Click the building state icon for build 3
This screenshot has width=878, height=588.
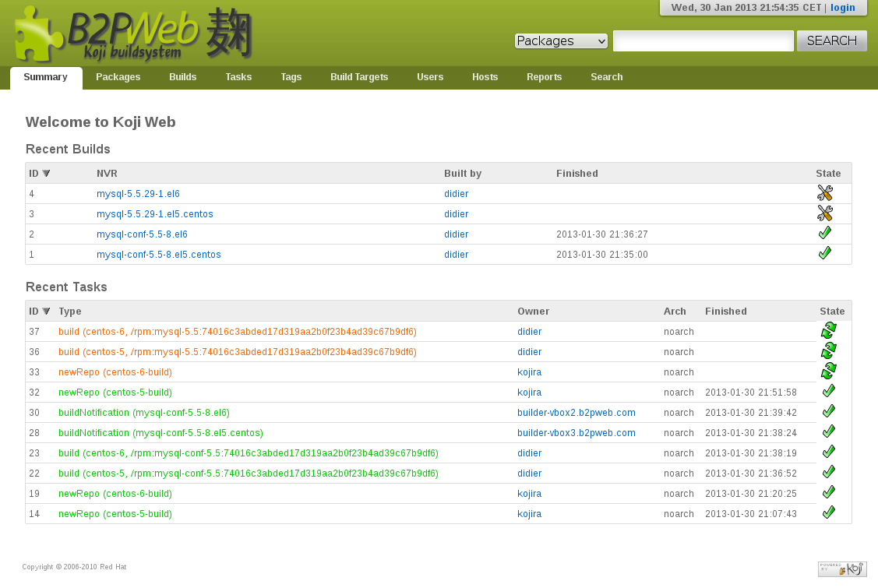[825, 213]
